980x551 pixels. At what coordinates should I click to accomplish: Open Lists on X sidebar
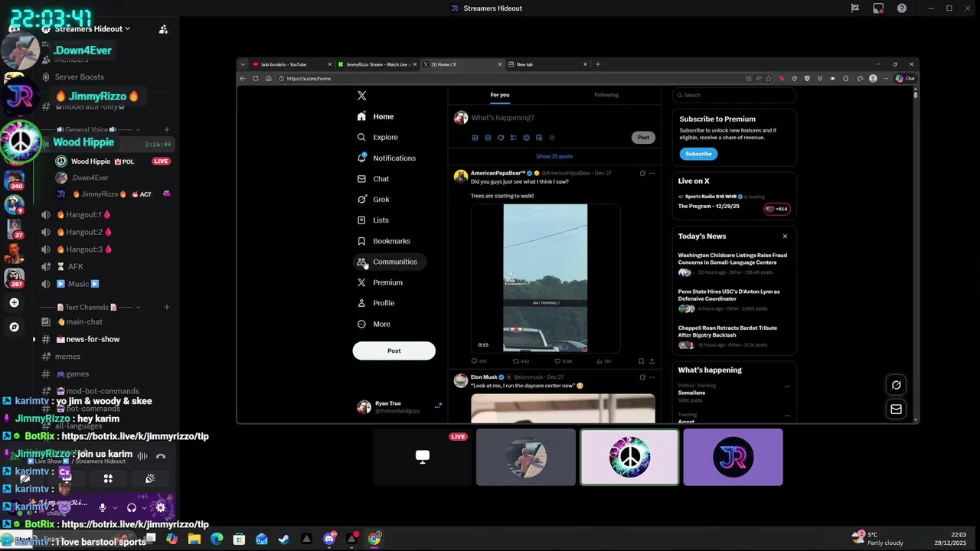click(373, 220)
